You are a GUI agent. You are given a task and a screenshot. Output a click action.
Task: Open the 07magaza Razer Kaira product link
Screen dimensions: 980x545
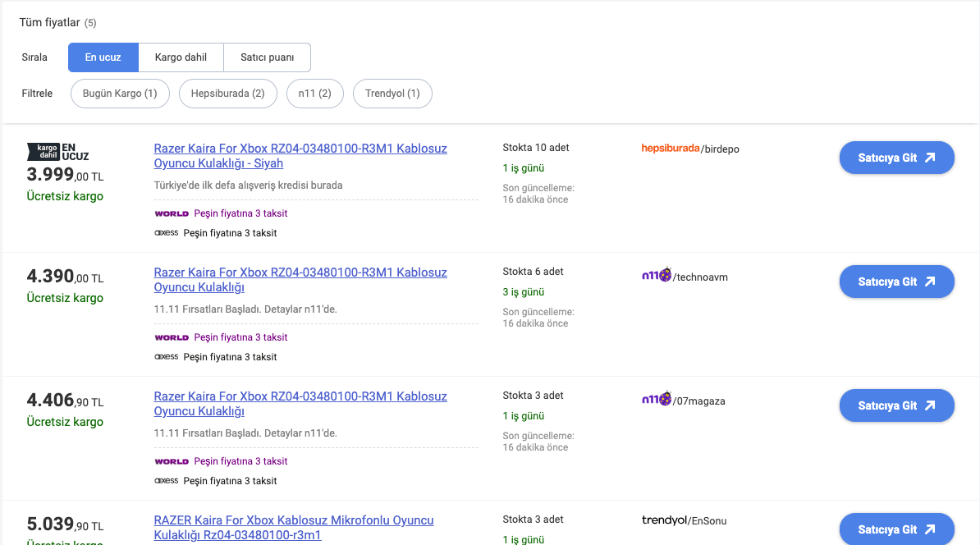pyautogui.click(x=300, y=403)
